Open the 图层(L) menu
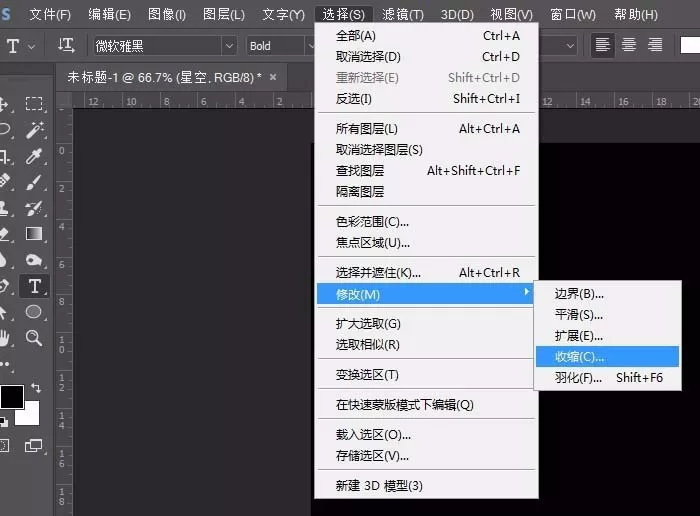This screenshot has height=516, width=700. 224,14
